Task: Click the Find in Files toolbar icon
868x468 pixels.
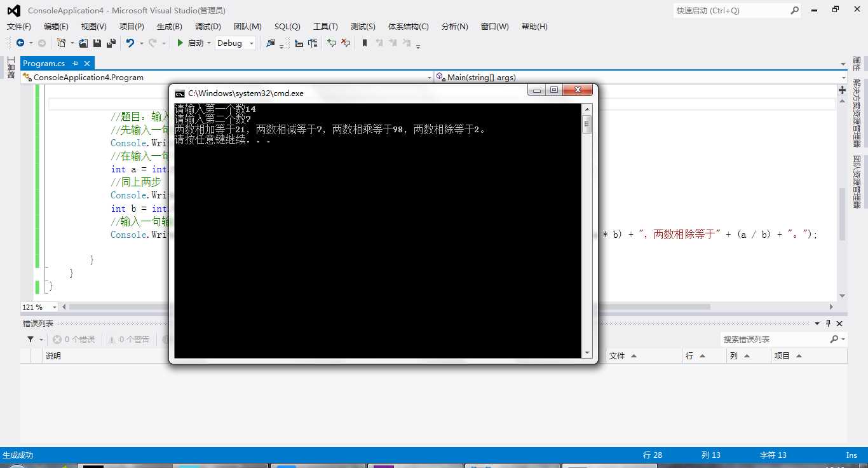Action: coord(271,43)
